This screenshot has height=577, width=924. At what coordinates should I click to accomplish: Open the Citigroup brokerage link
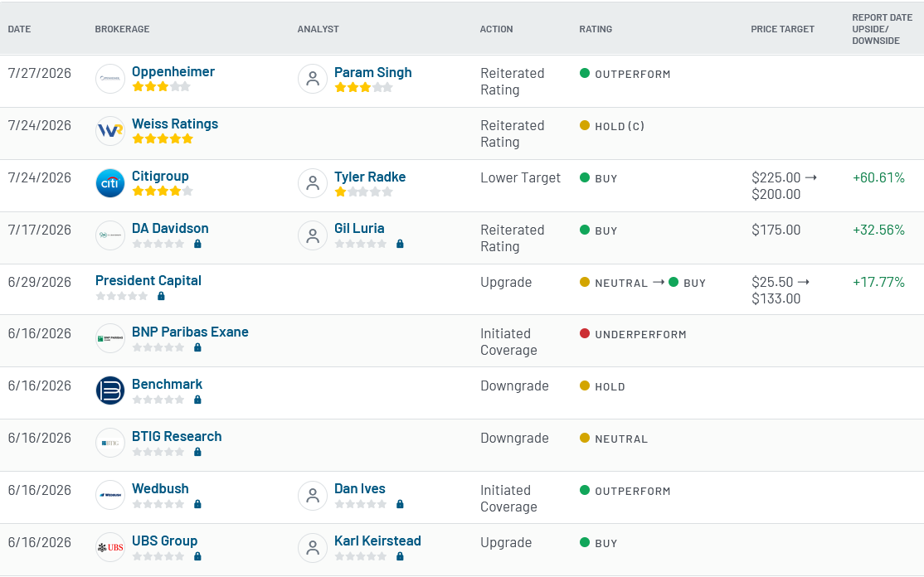(x=160, y=176)
